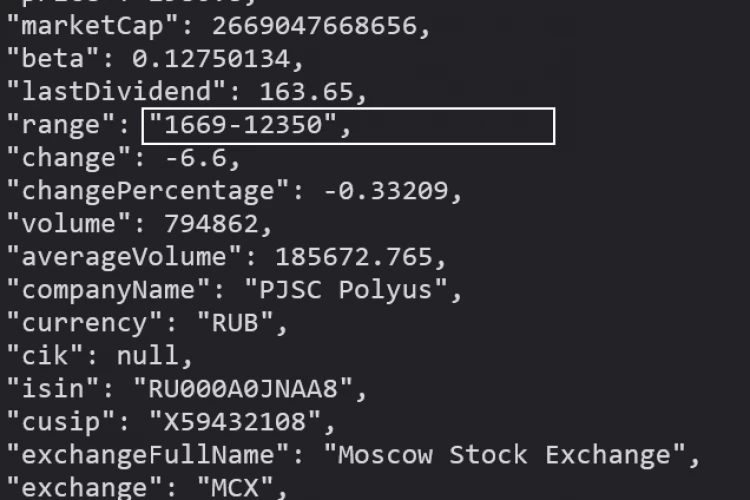Click the change value -6.6

click(196, 158)
